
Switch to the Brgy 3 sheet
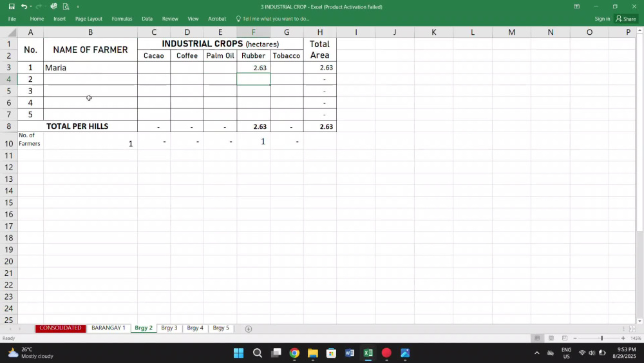click(x=169, y=328)
